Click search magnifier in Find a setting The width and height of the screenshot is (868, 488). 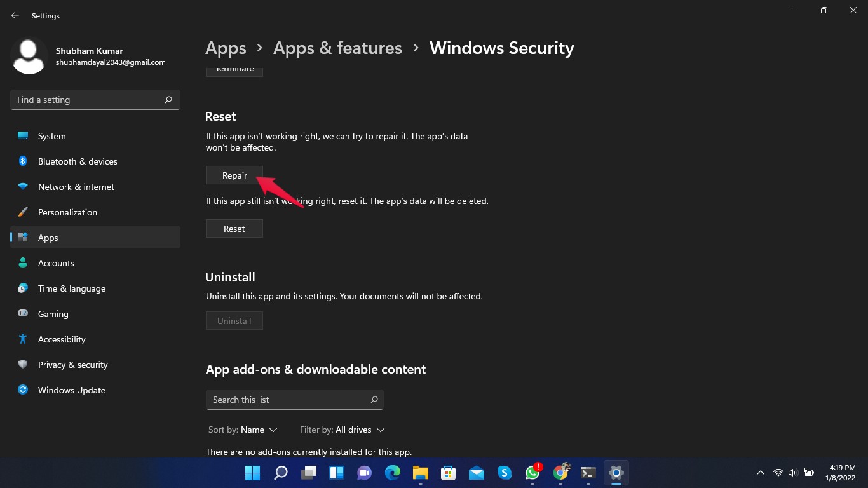[168, 100]
